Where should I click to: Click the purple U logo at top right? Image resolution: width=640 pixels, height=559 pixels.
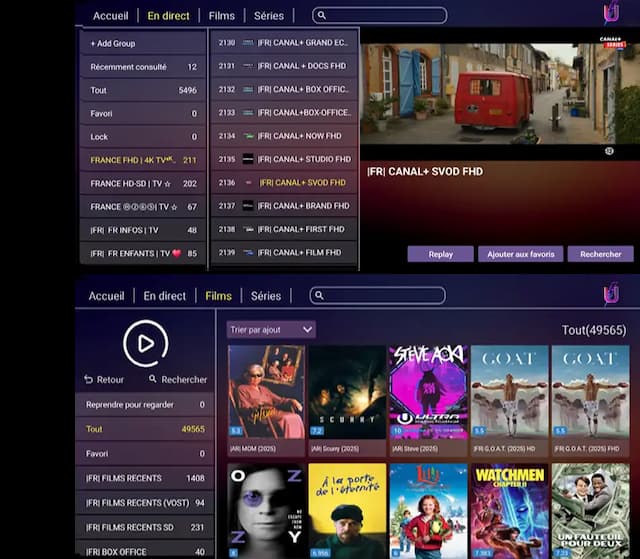[610, 13]
